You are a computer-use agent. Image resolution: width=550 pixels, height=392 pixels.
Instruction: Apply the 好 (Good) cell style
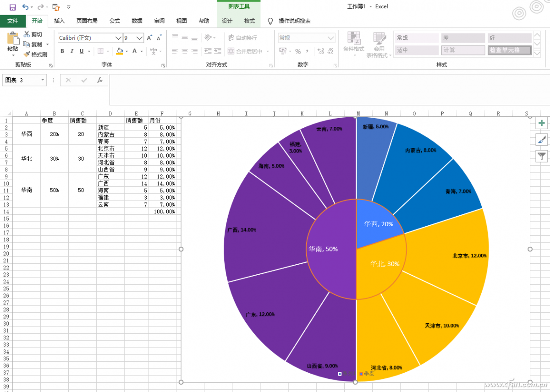coord(510,38)
